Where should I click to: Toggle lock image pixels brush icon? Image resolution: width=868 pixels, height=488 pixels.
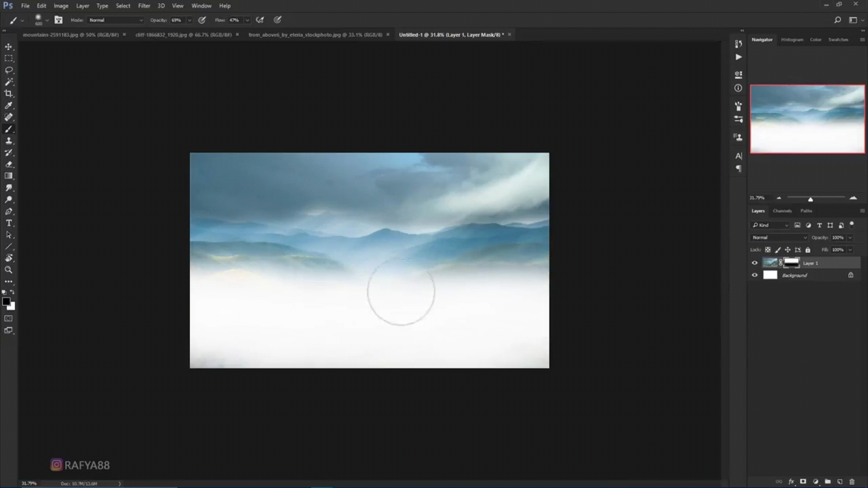[x=778, y=250]
